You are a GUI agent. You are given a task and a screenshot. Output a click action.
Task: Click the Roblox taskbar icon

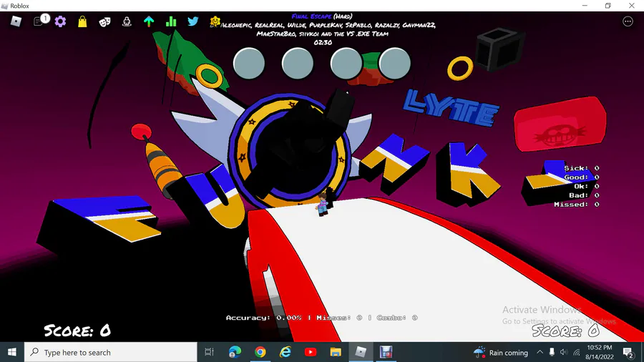(x=361, y=352)
